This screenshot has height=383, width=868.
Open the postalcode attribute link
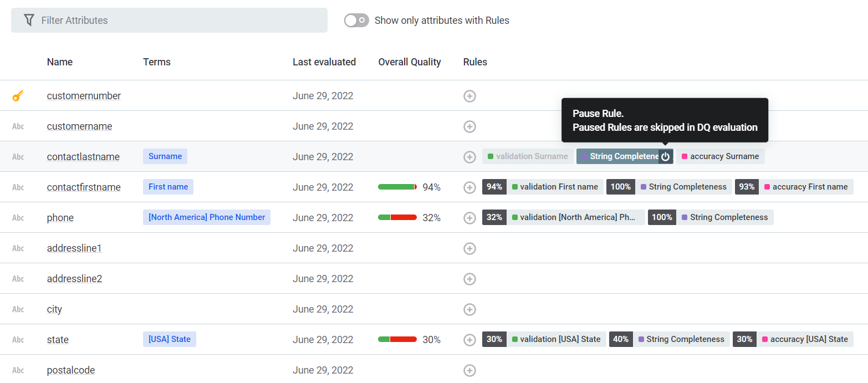(71, 370)
